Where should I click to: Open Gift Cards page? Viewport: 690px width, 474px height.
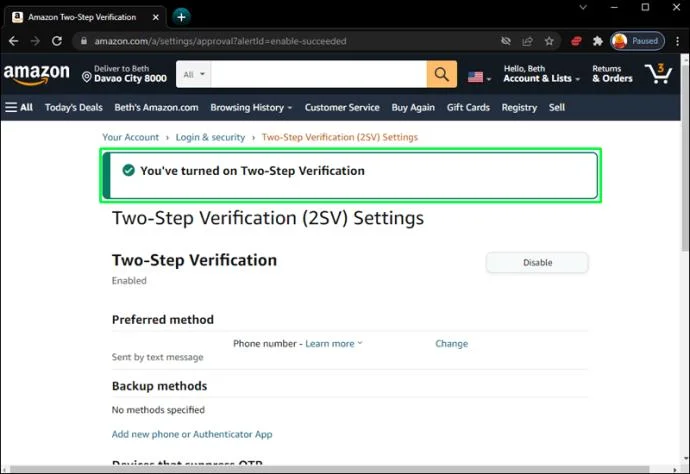(468, 107)
